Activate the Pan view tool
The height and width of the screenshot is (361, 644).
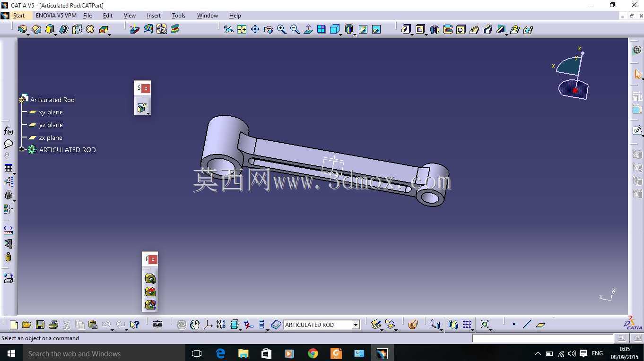[255, 29]
